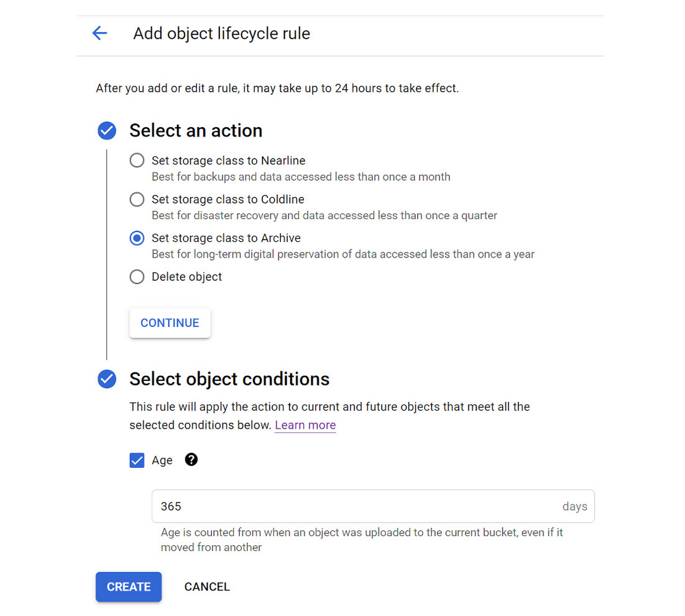685x616 pixels.
Task: Click the Age condition label text
Action: tap(162, 460)
